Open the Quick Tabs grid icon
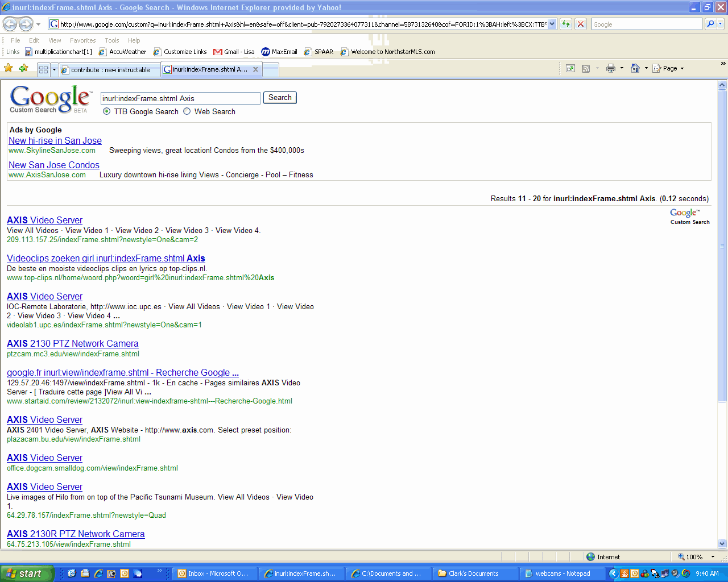The image size is (728, 582). pos(44,69)
